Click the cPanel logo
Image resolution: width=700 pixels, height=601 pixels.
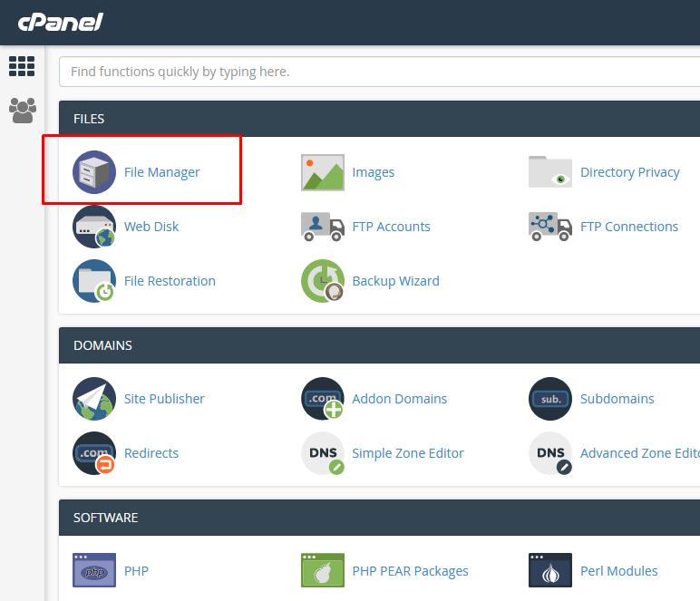click(x=61, y=22)
